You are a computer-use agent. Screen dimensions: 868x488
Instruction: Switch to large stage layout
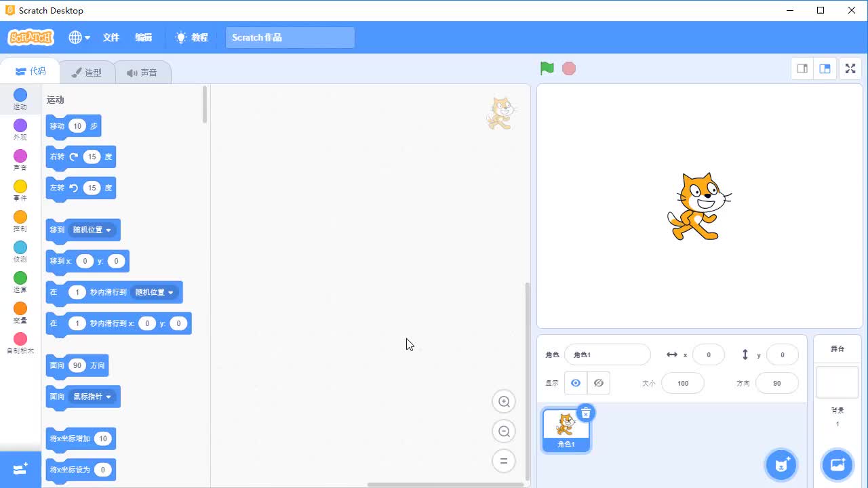(825, 68)
